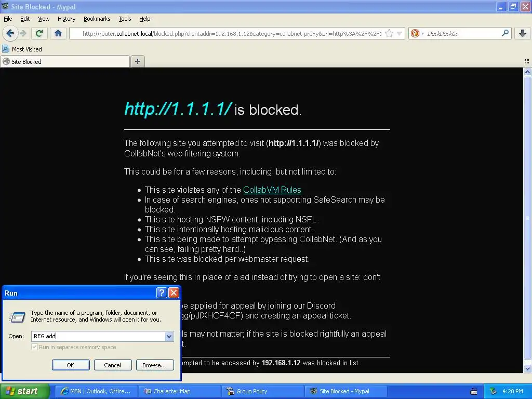
Task: Open the Downloads arrow button
Action: (523, 33)
